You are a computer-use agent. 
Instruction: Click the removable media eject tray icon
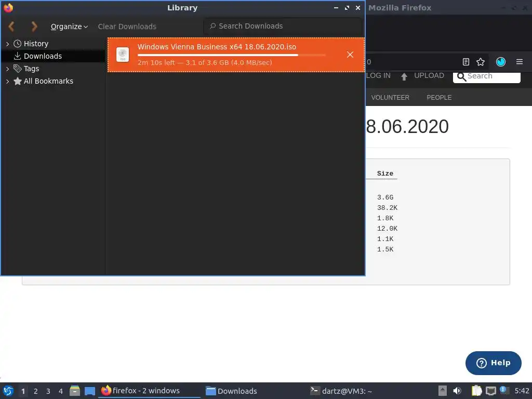[x=442, y=391]
